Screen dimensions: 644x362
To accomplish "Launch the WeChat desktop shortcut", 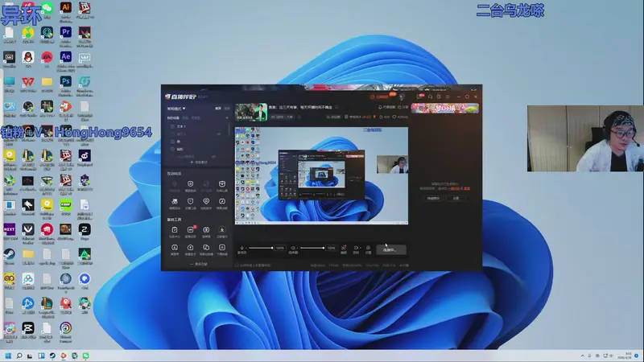I will click(47, 10).
